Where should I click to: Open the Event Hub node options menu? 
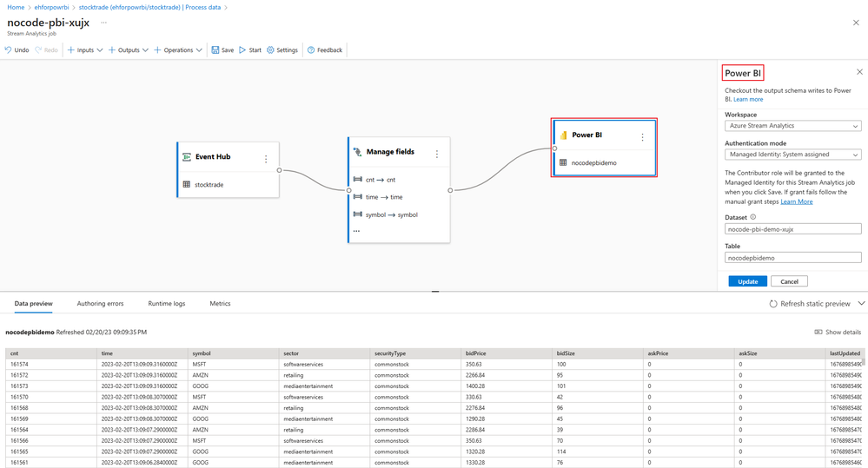point(266,159)
